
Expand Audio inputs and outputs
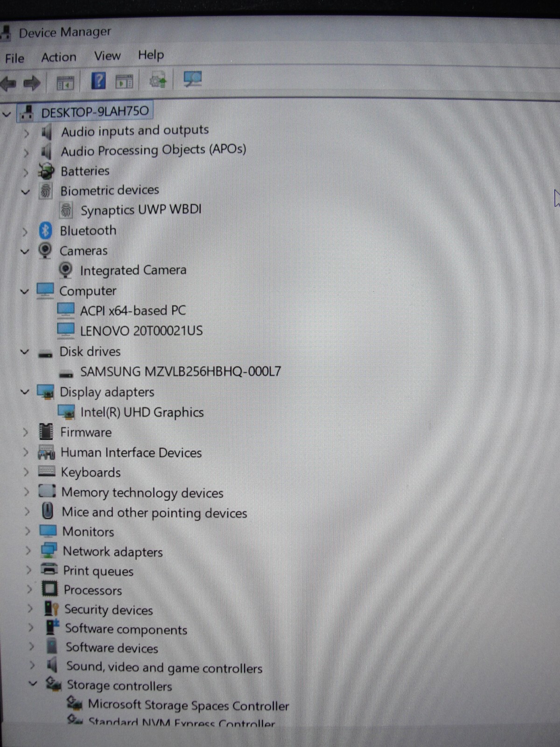coord(27,133)
